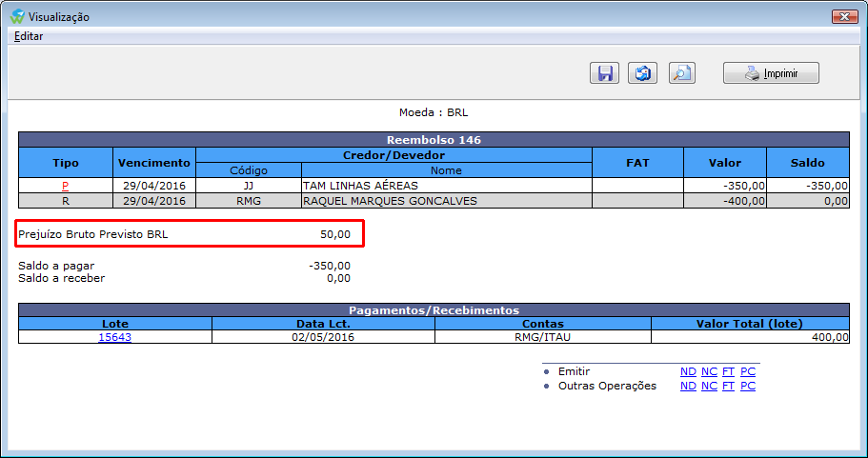Close the Visualização window
Image resolution: width=868 pixels, height=458 pixels.
pos(845,16)
